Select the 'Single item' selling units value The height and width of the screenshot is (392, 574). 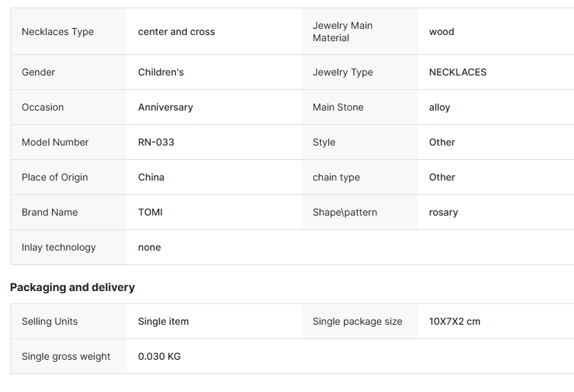(163, 321)
